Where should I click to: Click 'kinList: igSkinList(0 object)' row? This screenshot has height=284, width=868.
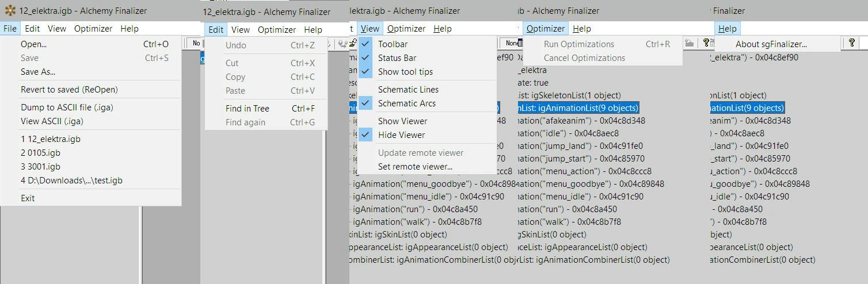click(x=398, y=235)
